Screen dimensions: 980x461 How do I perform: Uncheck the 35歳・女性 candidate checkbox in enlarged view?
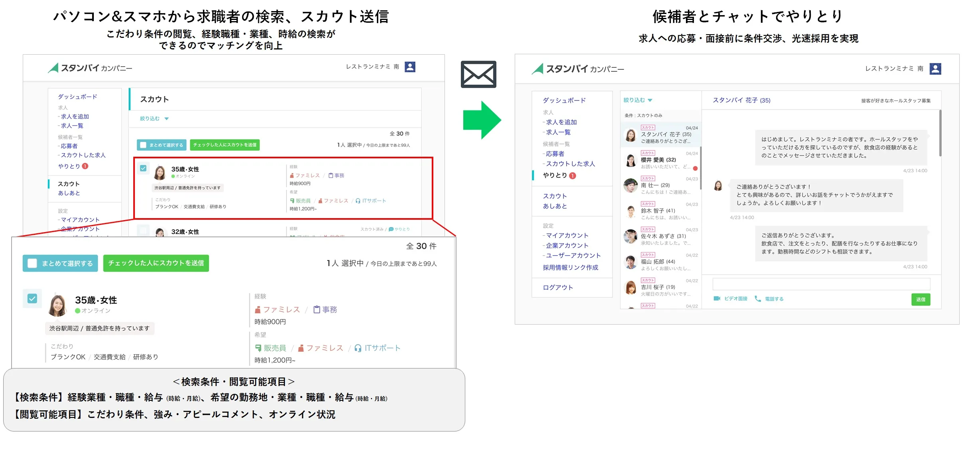tap(32, 298)
